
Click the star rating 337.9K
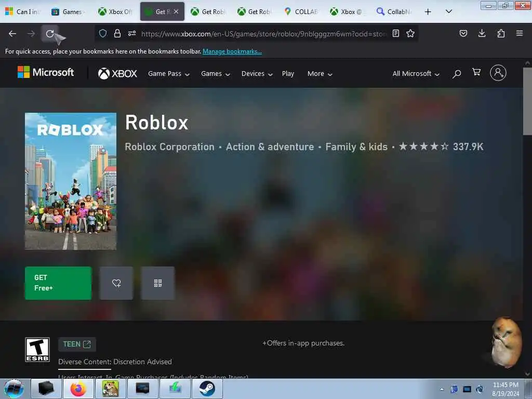click(441, 147)
